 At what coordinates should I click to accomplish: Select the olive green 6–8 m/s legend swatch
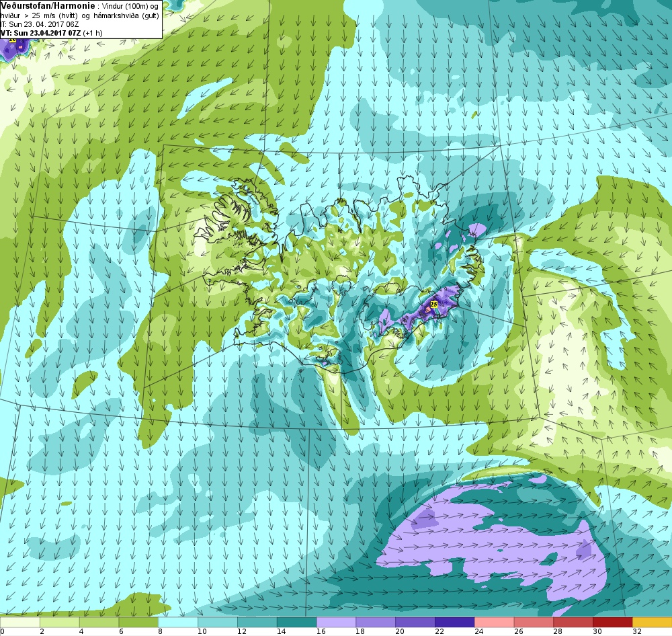pos(138,622)
